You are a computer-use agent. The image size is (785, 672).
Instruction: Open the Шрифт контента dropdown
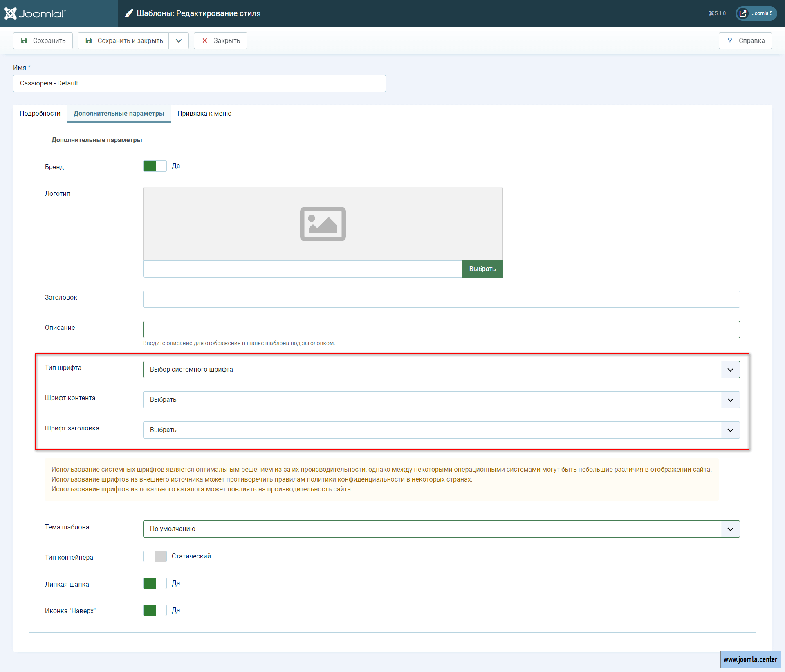tap(441, 400)
